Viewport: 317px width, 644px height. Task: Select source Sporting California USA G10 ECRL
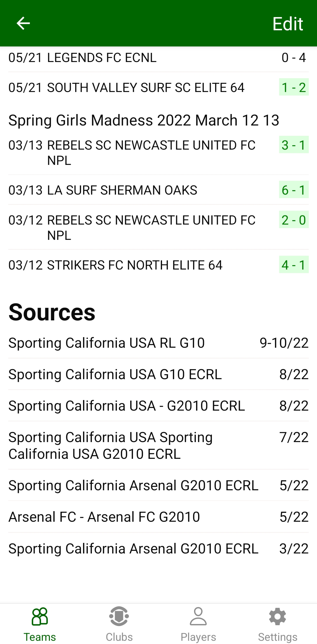(158, 374)
